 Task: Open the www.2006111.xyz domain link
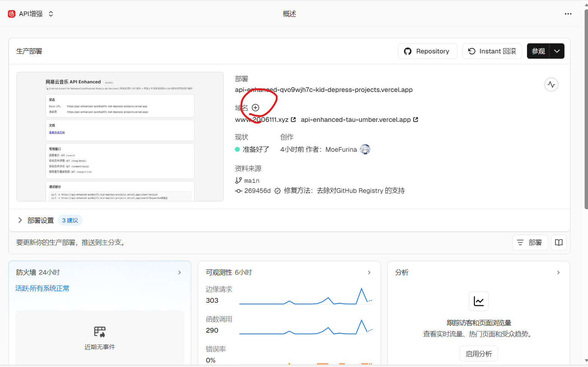[261, 120]
